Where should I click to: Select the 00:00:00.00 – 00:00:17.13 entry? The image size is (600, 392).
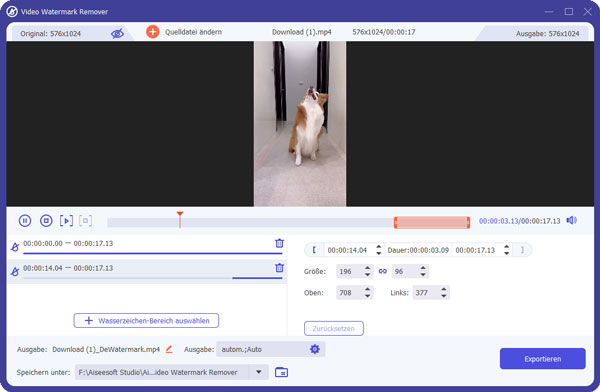click(x=147, y=246)
